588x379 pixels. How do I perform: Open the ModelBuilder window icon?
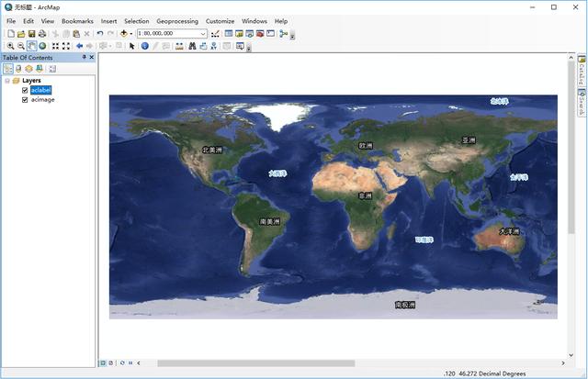pyautogui.click(x=284, y=34)
